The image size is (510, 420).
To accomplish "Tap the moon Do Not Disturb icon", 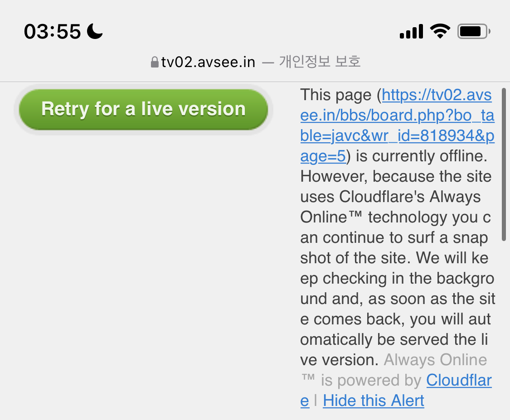I will coord(95,31).
